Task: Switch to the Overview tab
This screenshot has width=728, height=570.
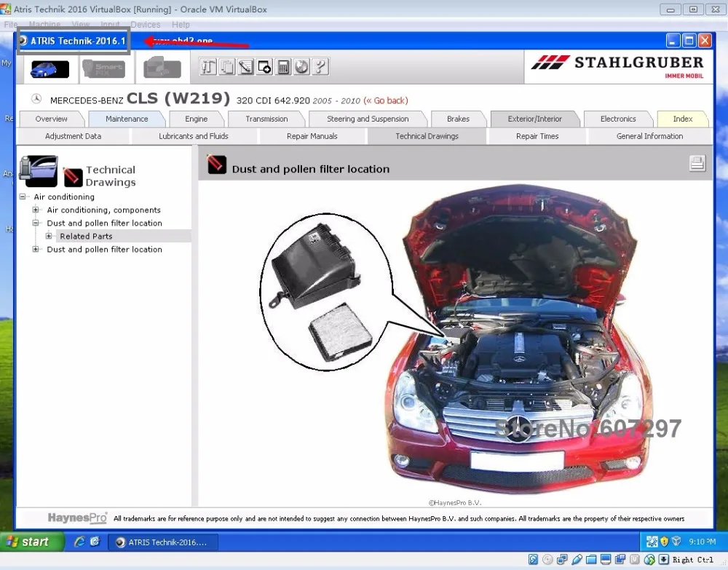Action: pyautogui.click(x=51, y=119)
